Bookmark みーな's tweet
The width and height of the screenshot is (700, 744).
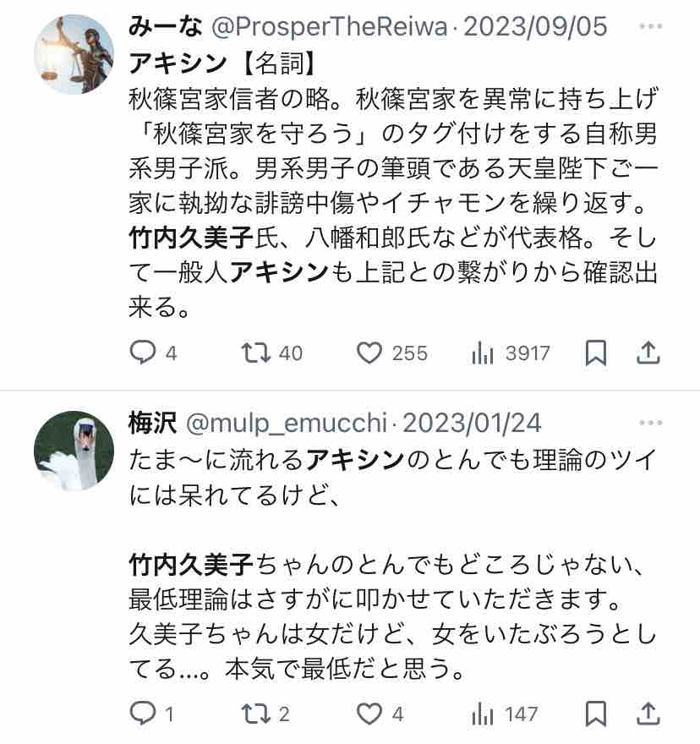point(596,353)
